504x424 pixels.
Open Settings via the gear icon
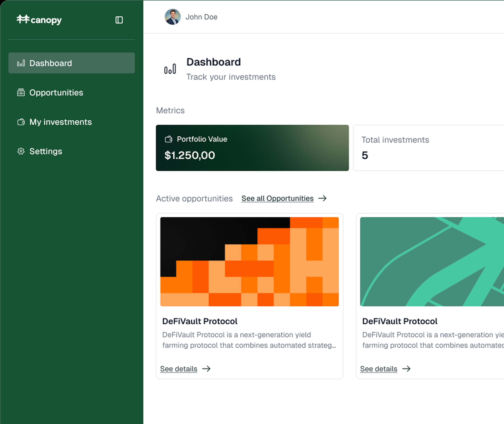pyautogui.click(x=21, y=151)
